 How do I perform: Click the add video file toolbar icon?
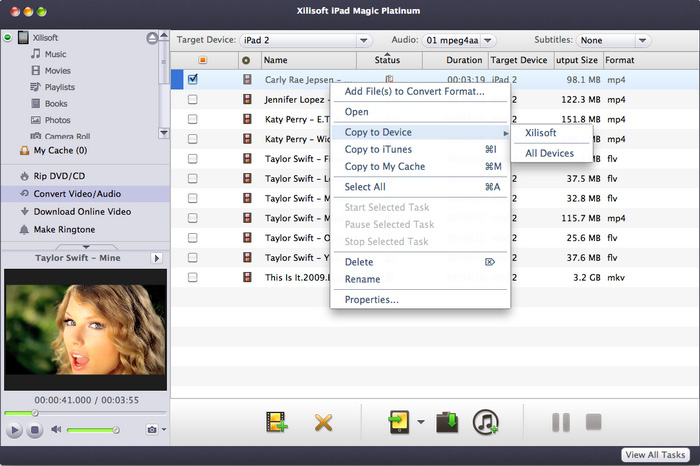(x=276, y=422)
